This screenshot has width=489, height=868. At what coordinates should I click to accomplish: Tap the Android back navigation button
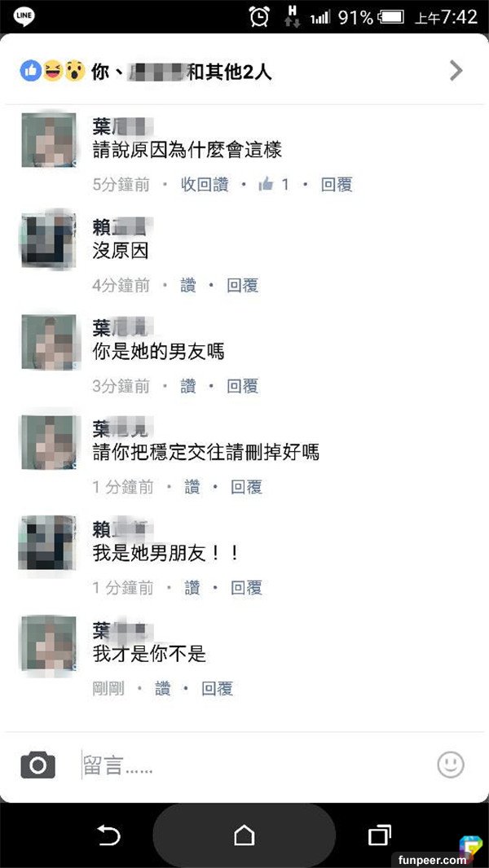click(x=108, y=835)
